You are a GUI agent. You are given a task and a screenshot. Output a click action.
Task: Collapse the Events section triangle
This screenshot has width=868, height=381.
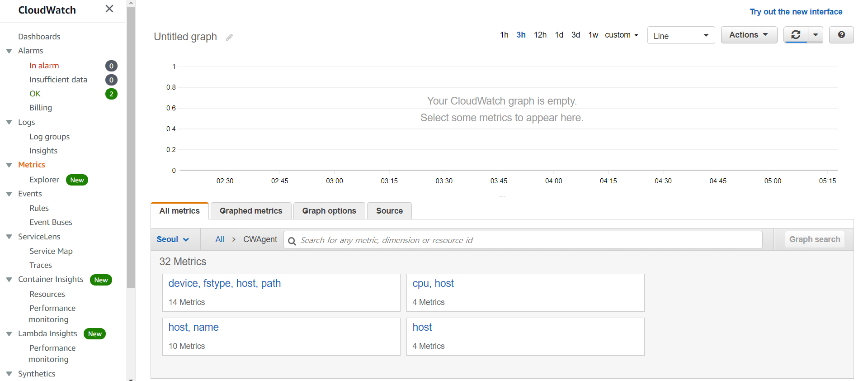pos(9,194)
